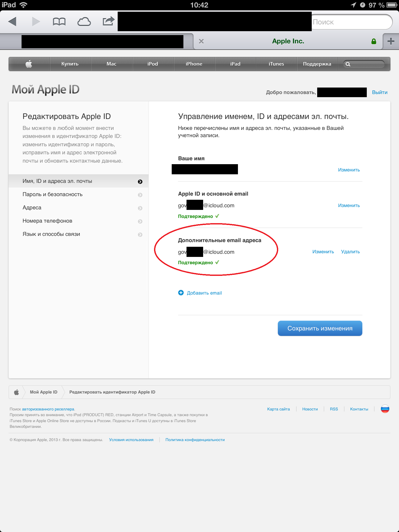The height and width of the screenshot is (532, 399).
Task: Click the Дополнительные email адреса heading
Action: 220,240
